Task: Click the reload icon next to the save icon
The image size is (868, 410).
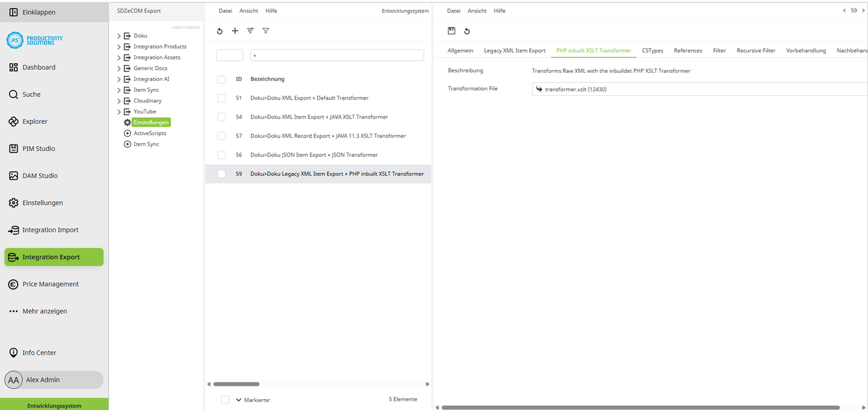Action: [x=466, y=31]
